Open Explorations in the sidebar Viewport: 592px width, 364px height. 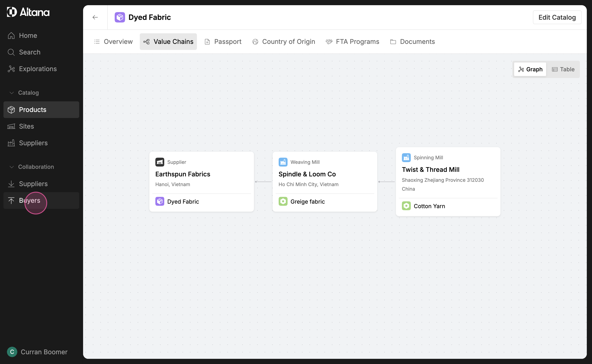(38, 69)
